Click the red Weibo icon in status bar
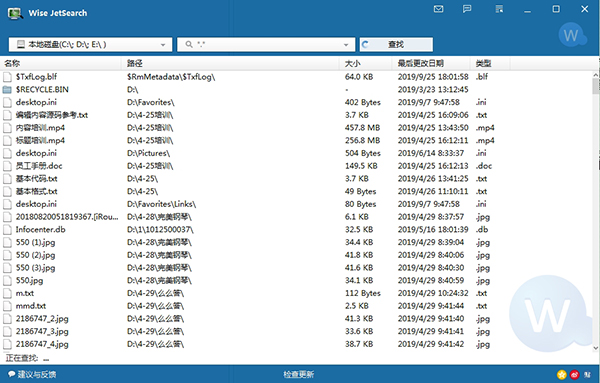 574,374
